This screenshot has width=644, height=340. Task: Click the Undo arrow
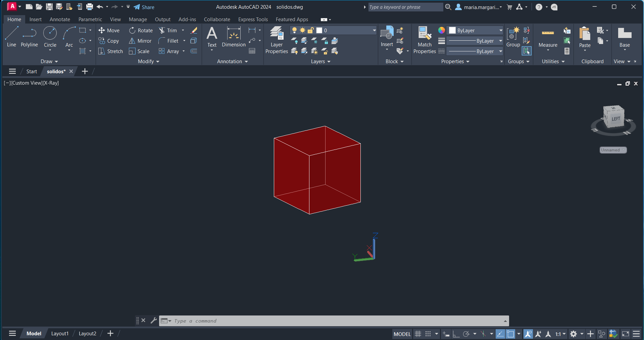pos(100,7)
